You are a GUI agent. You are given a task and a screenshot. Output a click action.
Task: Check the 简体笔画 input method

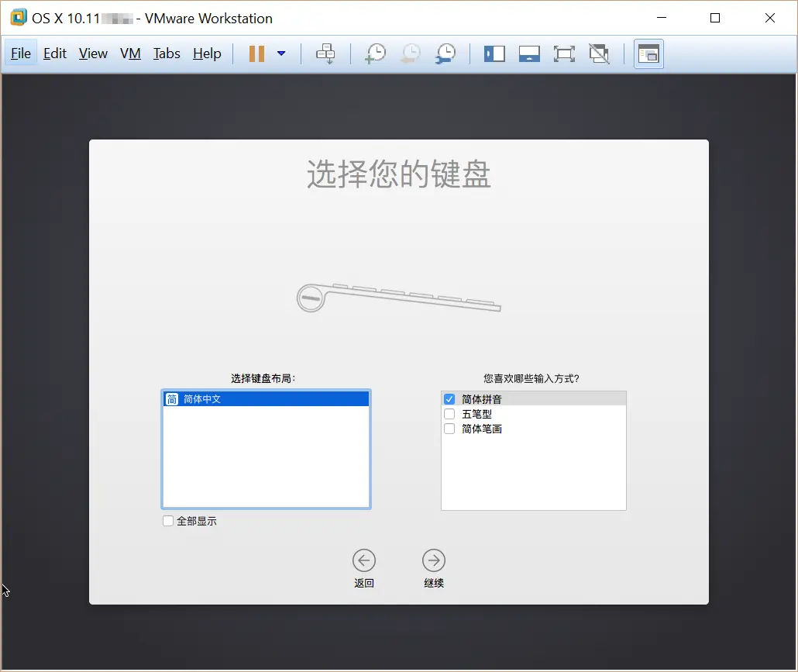449,428
